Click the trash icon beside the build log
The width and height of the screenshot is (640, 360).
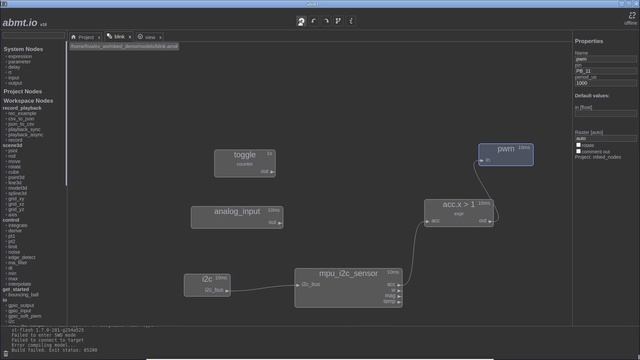point(6,354)
